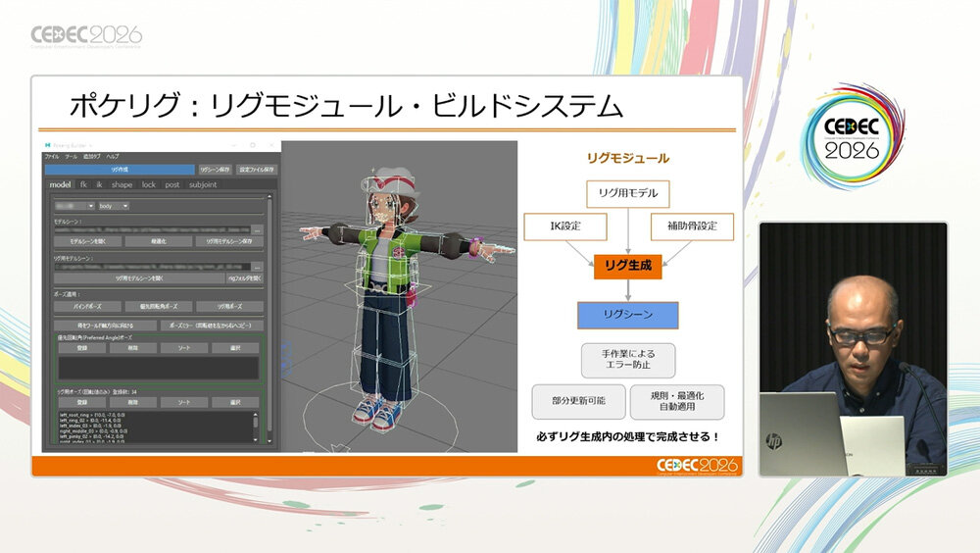Click the main panel scrollbar down arrow
This screenshot has height=553, width=980.
tap(270, 441)
